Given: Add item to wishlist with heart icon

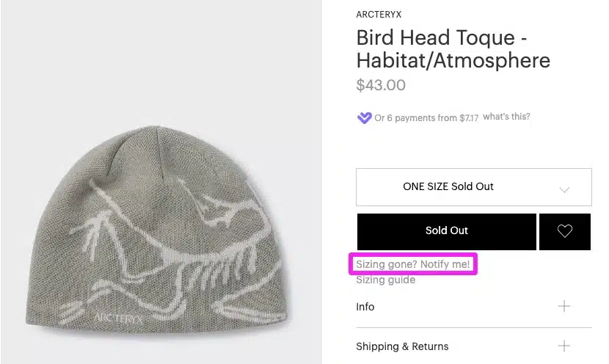Looking at the screenshot, I should [565, 231].
